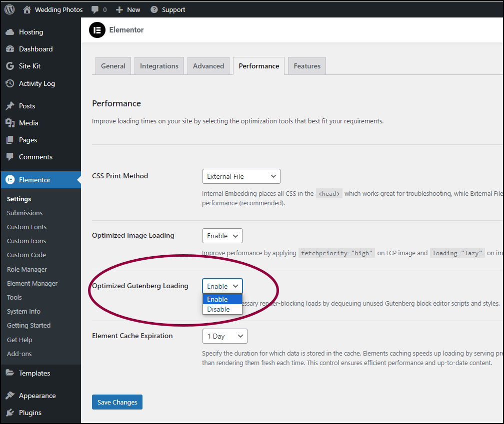Click the Appearance paintbrush icon
This screenshot has width=504, height=424.
point(10,396)
